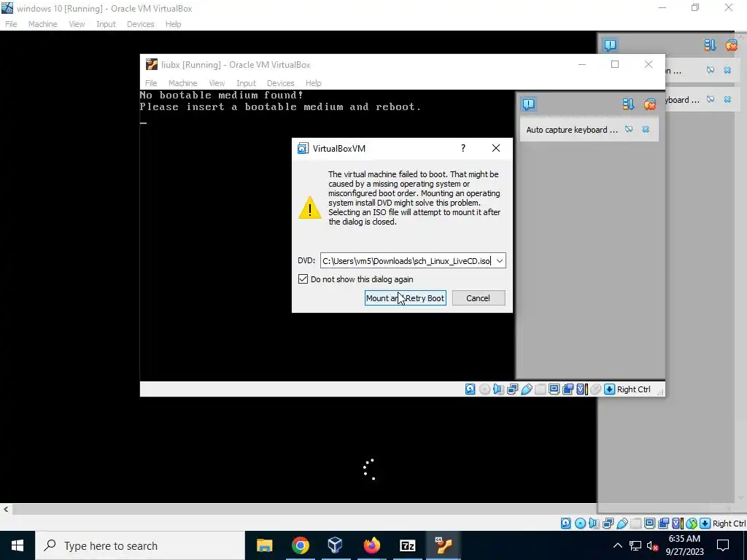The width and height of the screenshot is (747, 560).
Task: Click the audio indicator in liubx status bar
Action: (498, 389)
